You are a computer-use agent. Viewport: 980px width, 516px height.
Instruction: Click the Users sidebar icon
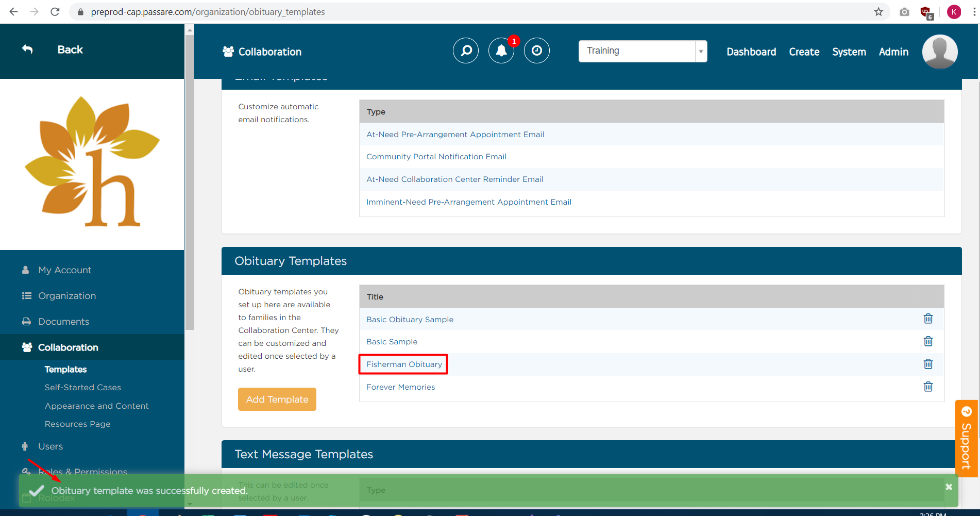pyautogui.click(x=25, y=446)
